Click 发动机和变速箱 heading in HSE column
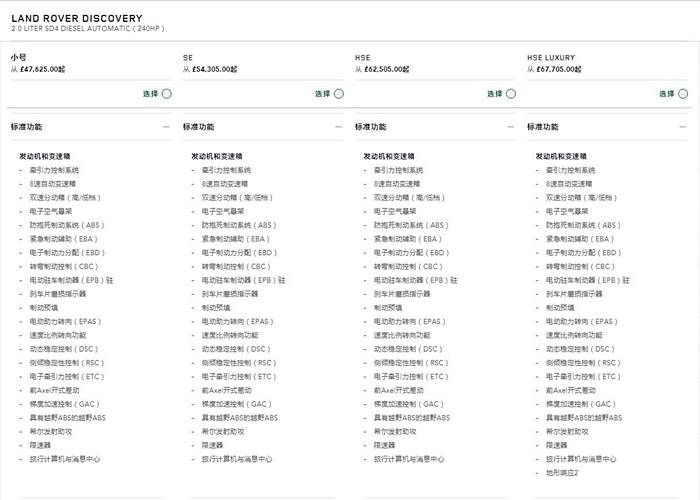The image size is (700, 500). (389, 156)
